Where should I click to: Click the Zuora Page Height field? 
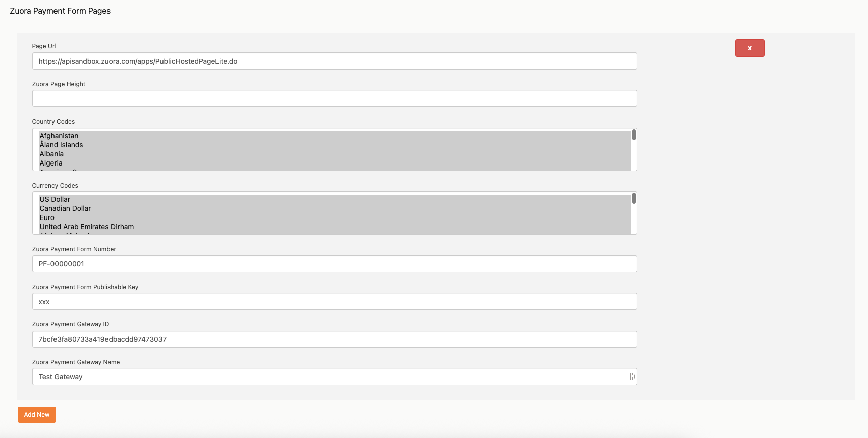coord(334,98)
